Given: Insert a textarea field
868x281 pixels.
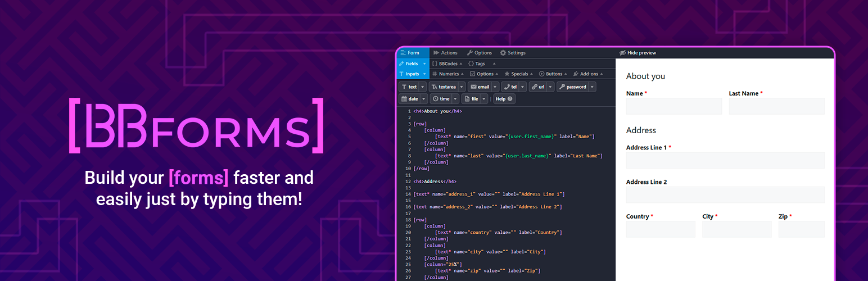Looking at the screenshot, I should pyautogui.click(x=443, y=87).
